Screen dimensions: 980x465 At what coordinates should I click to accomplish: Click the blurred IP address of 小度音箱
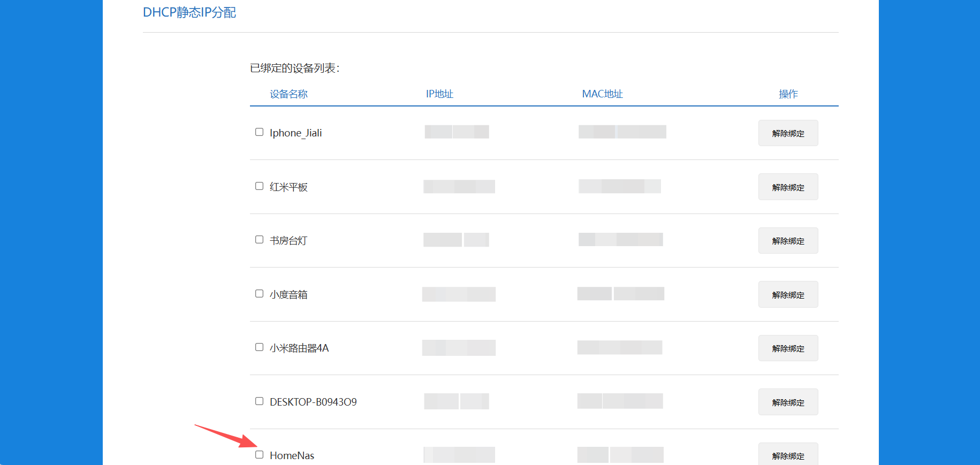[x=459, y=294]
